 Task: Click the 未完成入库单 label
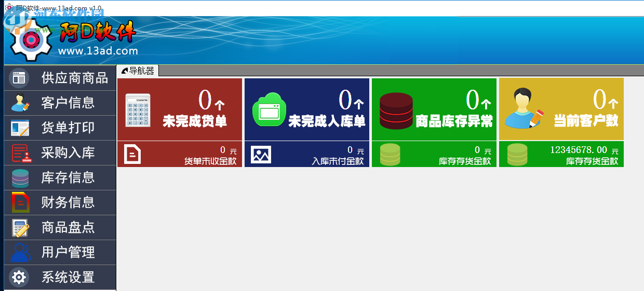pos(327,121)
